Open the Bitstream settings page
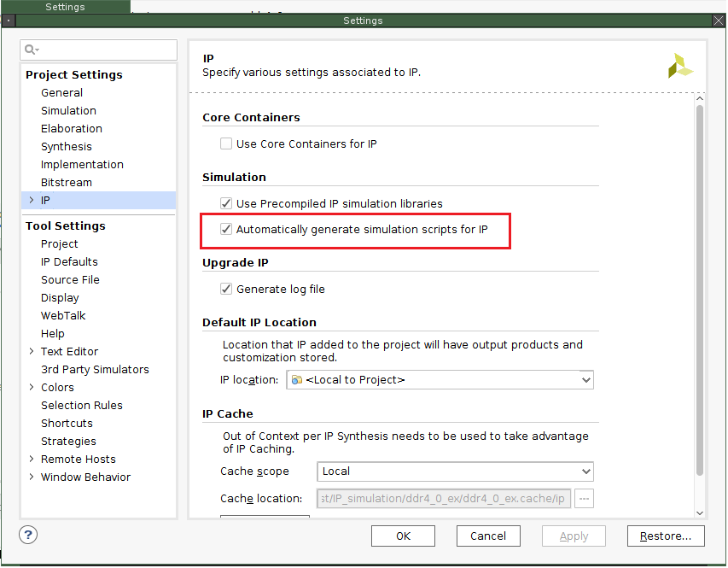728x568 pixels. coord(66,183)
